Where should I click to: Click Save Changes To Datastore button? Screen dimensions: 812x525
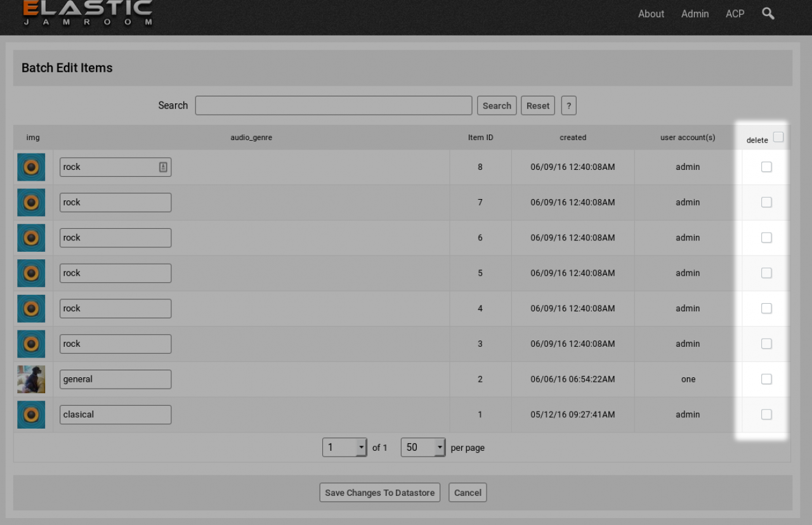coord(379,493)
